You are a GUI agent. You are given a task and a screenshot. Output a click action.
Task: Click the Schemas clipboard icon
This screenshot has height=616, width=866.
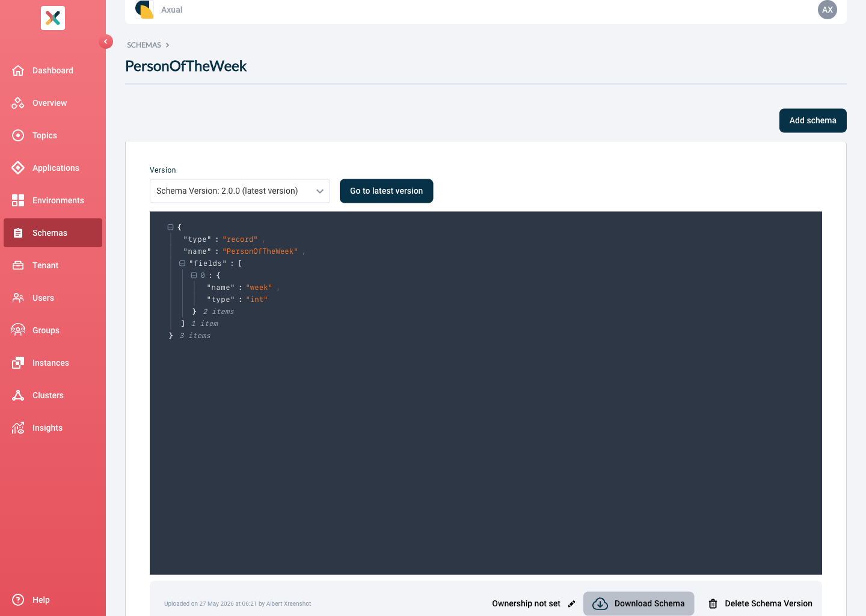click(x=18, y=233)
